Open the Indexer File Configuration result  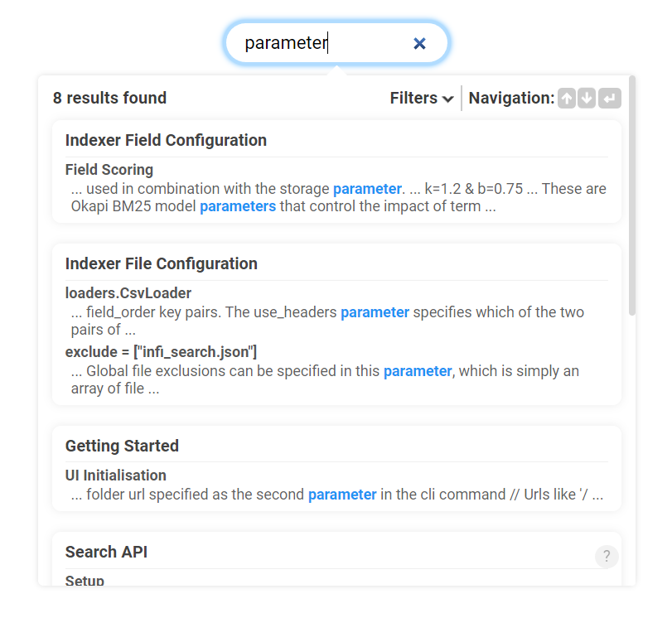click(x=162, y=263)
